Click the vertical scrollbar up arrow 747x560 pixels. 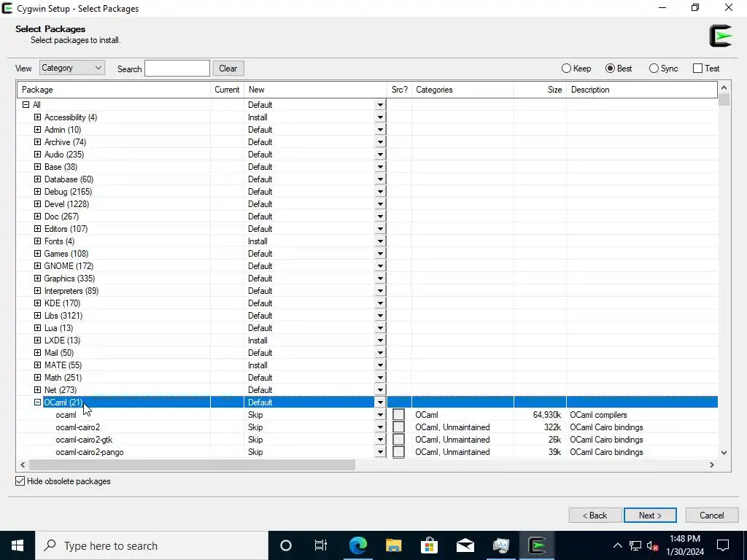pyautogui.click(x=724, y=87)
